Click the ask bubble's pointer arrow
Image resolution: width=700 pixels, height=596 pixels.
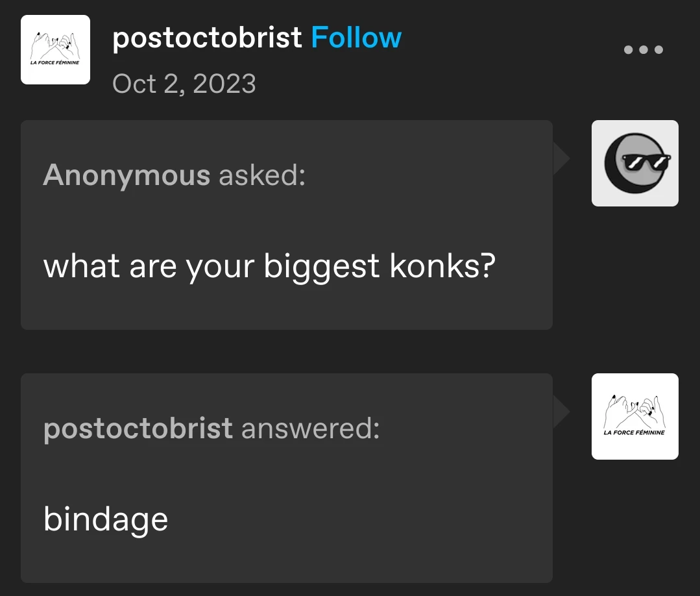pos(561,159)
